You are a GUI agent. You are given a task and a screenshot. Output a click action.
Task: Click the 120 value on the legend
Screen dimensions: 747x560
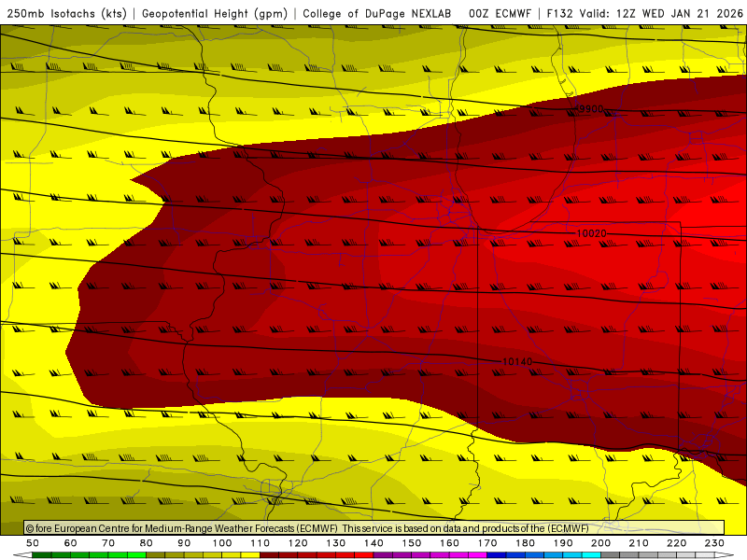click(298, 543)
